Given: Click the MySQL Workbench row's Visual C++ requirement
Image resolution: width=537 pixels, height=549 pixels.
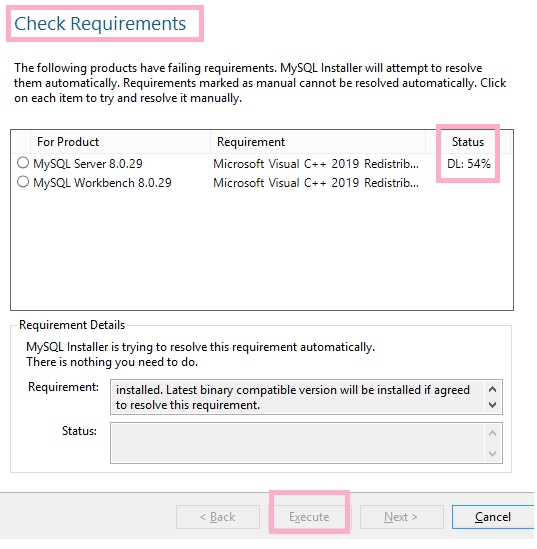Looking at the screenshot, I should click(x=316, y=182).
